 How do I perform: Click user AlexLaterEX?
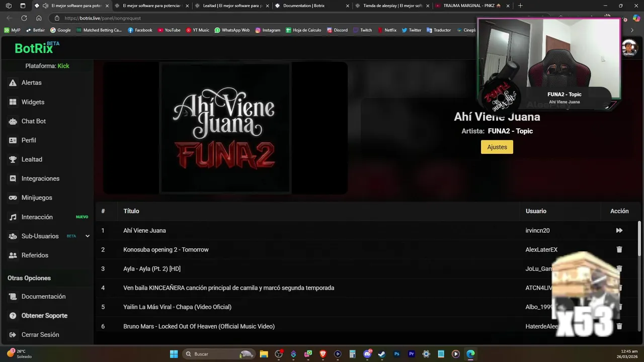541,249
